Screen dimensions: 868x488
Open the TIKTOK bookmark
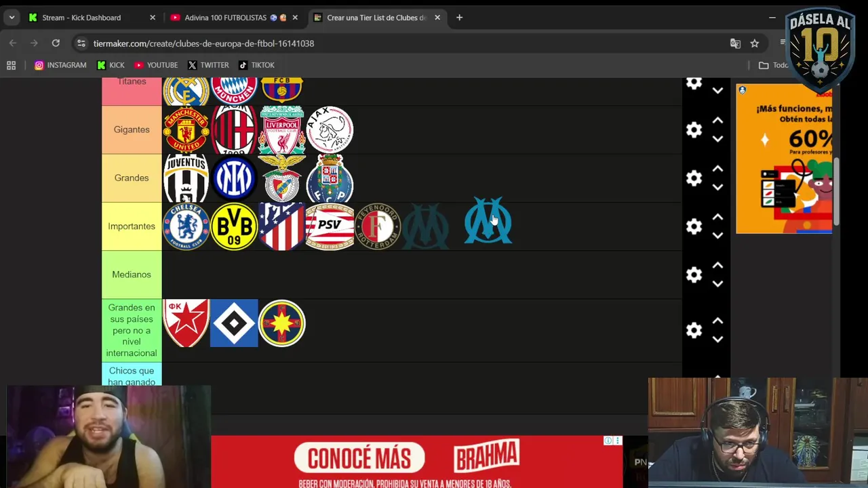[256, 65]
